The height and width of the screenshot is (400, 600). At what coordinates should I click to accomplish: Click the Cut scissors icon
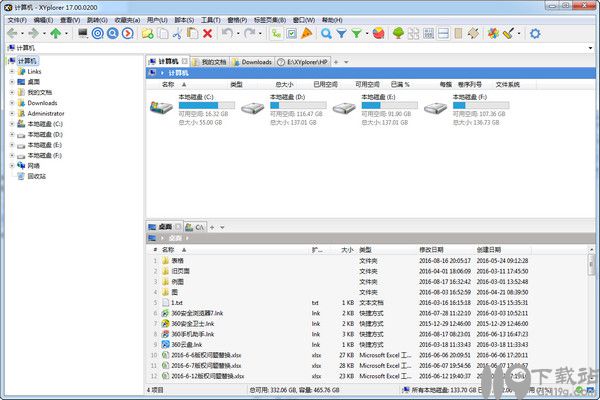click(177, 34)
